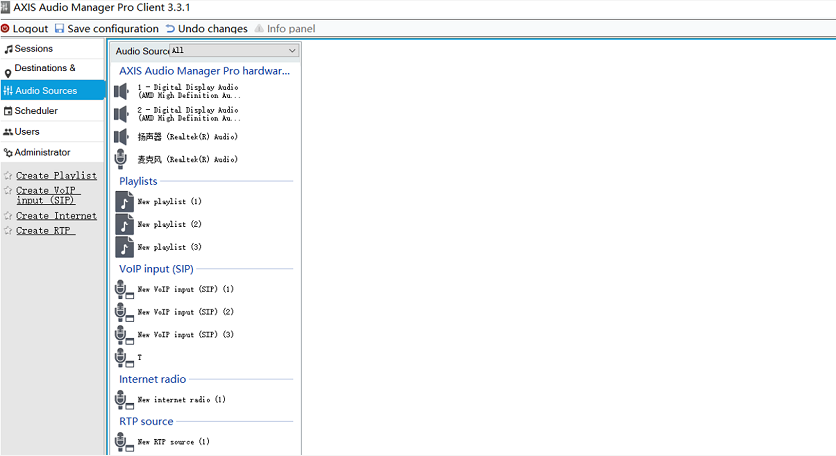Viewport: 836px width, 456px height.
Task: Open the Sessions section
Action: tap(53, 49)
